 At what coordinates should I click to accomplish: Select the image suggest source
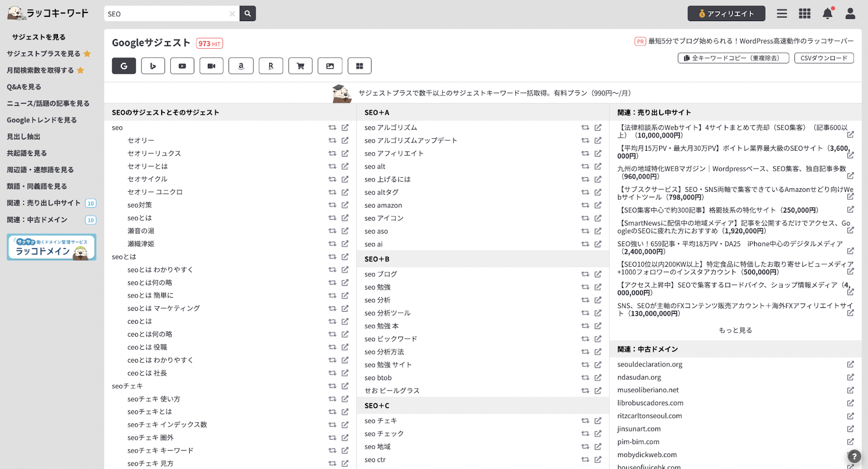pos(330,66)
